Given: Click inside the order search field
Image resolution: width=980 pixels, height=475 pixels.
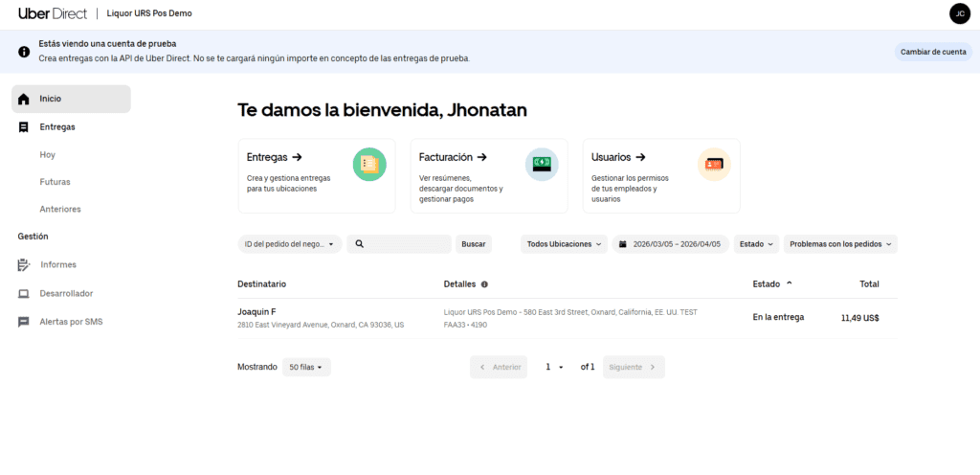Looking at the screenshot, I should tap(399, 244).
